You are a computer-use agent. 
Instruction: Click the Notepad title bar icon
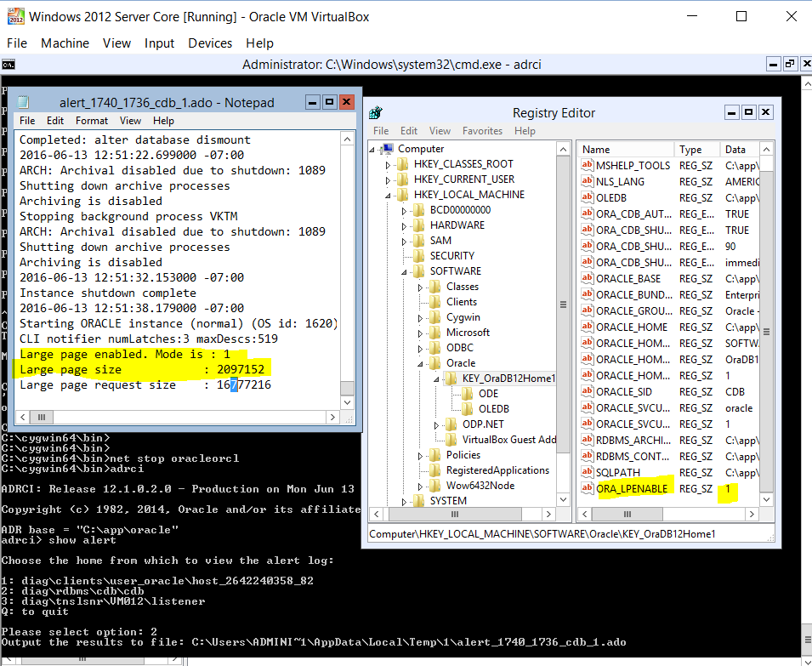click(x=23, y=102)
